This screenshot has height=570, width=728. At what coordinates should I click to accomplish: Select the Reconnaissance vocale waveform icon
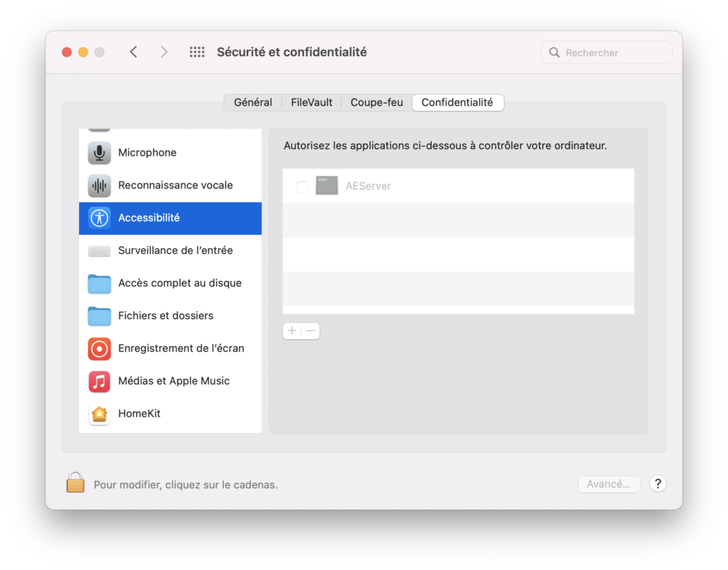pyautogui.click(x=100, y=185)
